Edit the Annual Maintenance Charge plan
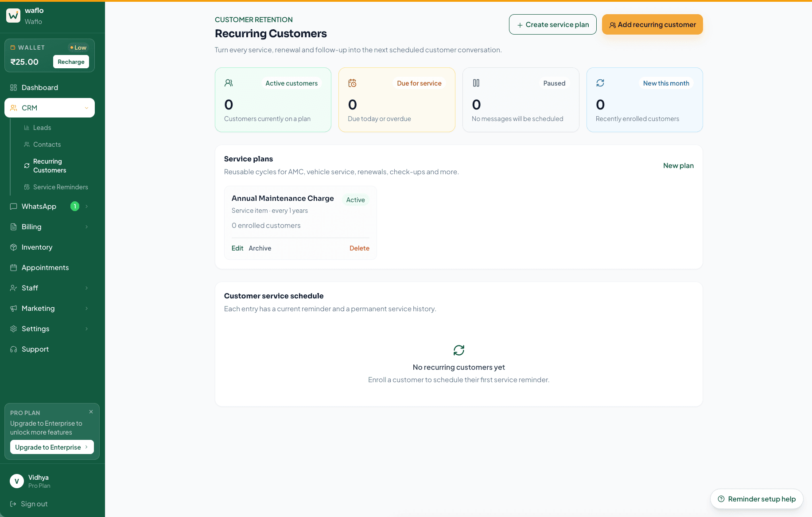812x517 pixels. (x=237, y=248)
